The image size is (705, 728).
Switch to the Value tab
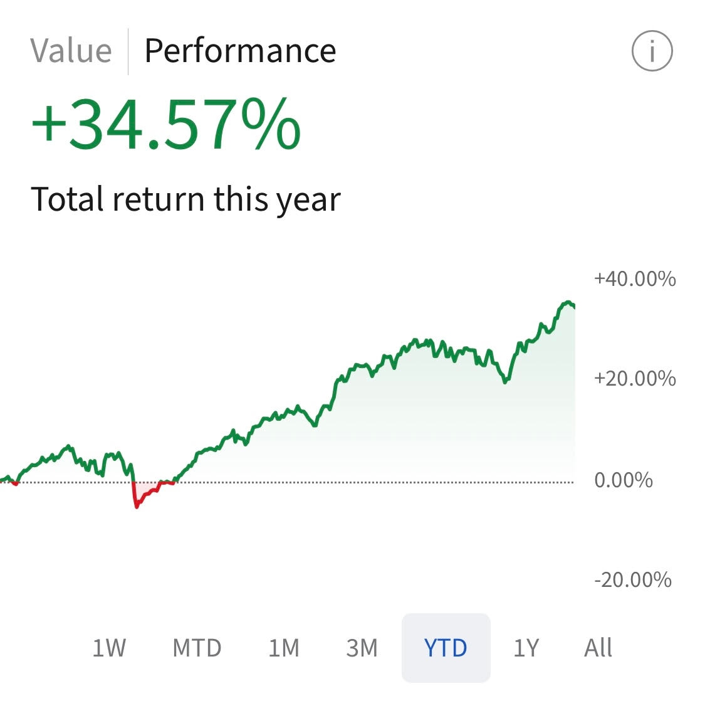click(71, 51)
